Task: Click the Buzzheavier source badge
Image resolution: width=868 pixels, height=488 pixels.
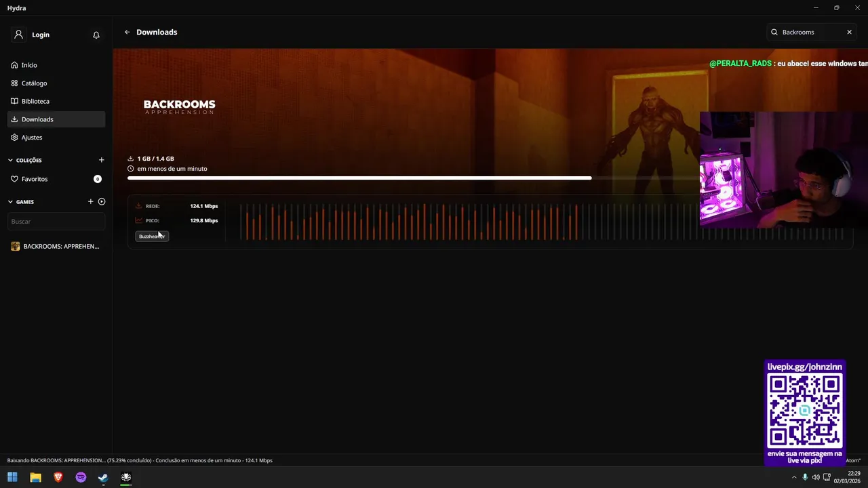Action: (x=152, y=237)
